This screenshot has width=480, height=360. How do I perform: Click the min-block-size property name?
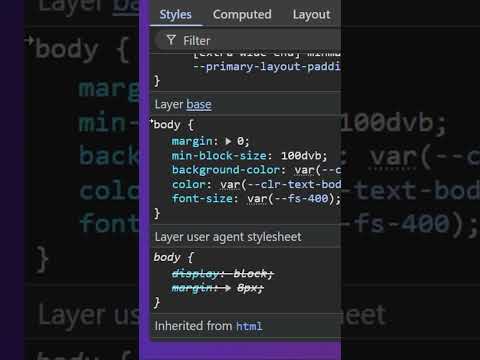point(219,156)
